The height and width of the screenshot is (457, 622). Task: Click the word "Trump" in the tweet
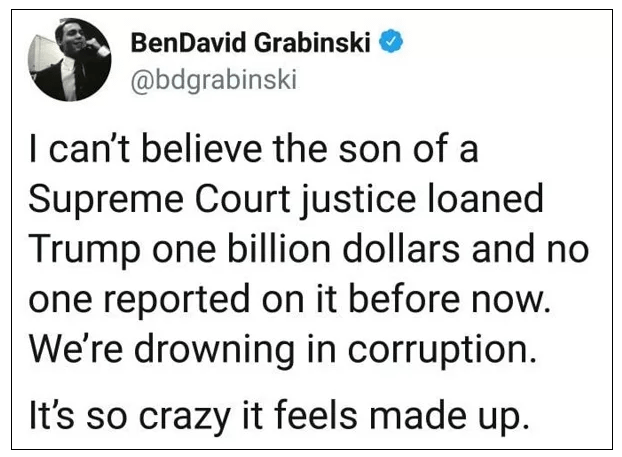[x=84, y=250]
